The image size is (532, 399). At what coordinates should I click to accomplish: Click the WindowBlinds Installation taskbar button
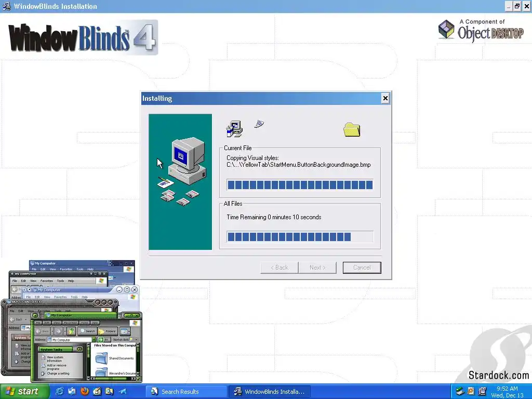click(269, 392)
